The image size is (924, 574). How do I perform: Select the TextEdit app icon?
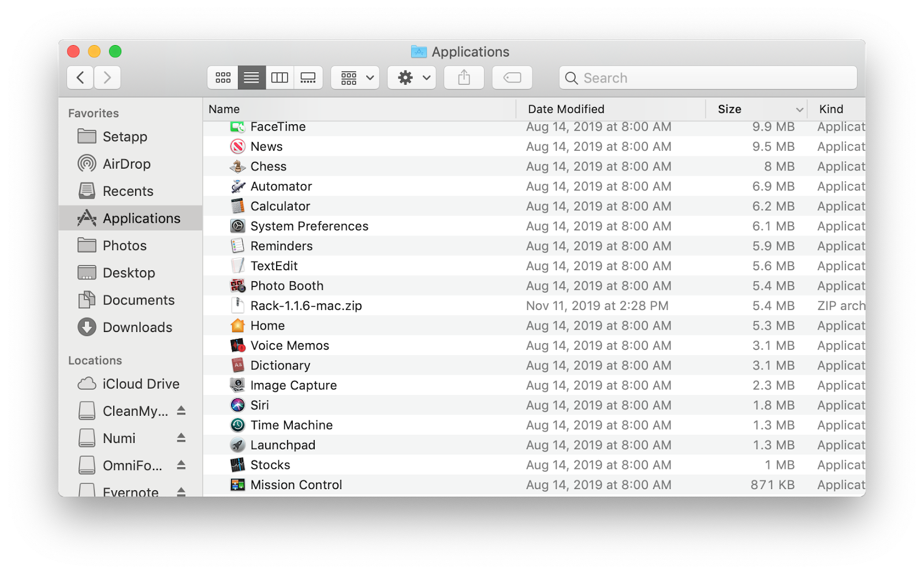(x=238, y=266)
